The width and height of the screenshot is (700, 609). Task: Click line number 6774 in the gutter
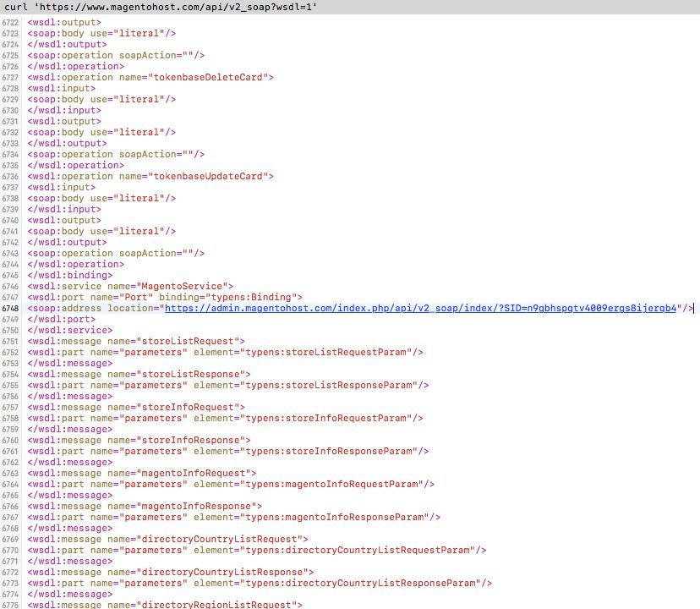(11, 594)
